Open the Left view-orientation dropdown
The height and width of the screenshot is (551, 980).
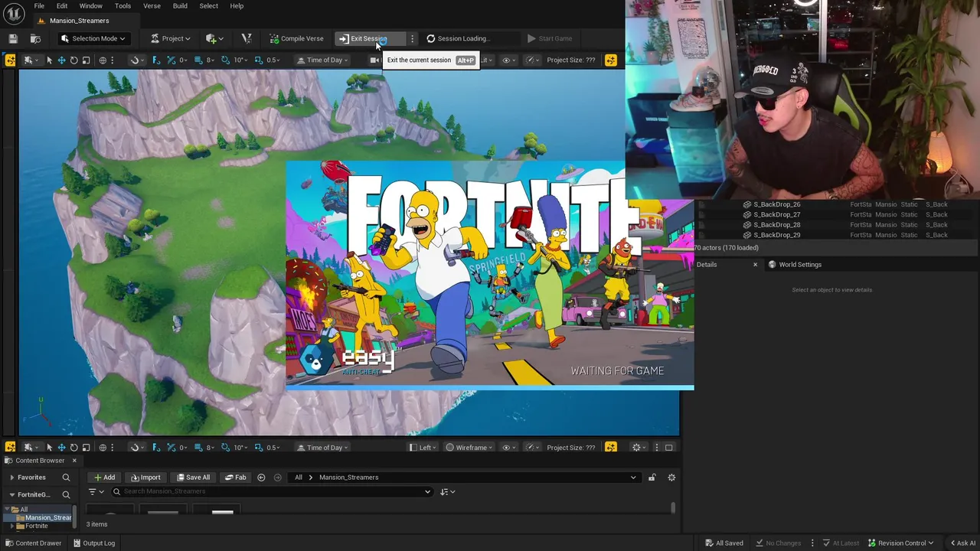pos(424,448)
